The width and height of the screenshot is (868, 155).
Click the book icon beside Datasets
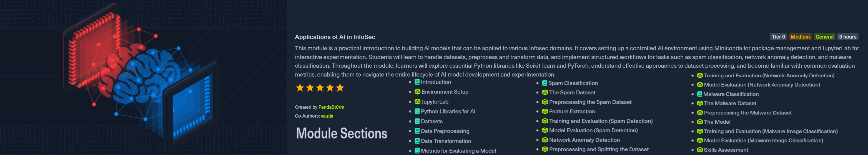point(417,121)
